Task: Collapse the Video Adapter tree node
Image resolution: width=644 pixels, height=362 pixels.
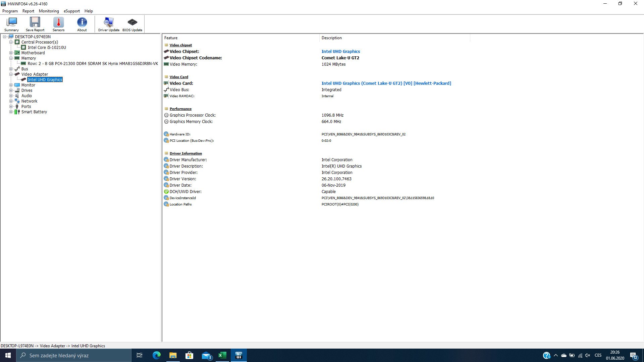Action: tap(11, 74)
